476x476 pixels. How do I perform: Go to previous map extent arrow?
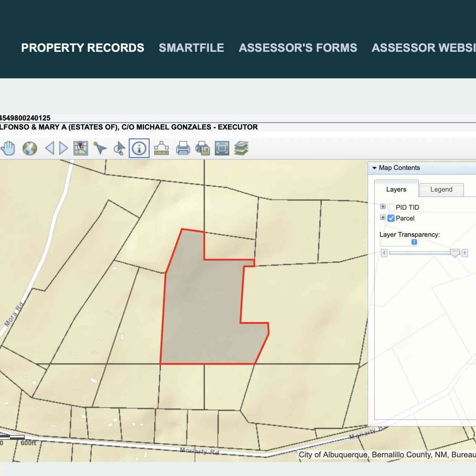50,149
